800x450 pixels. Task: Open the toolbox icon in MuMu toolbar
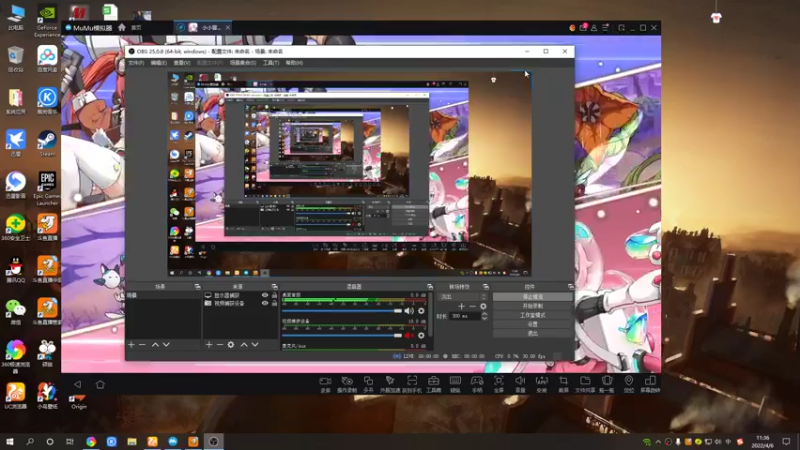(433, 381)
